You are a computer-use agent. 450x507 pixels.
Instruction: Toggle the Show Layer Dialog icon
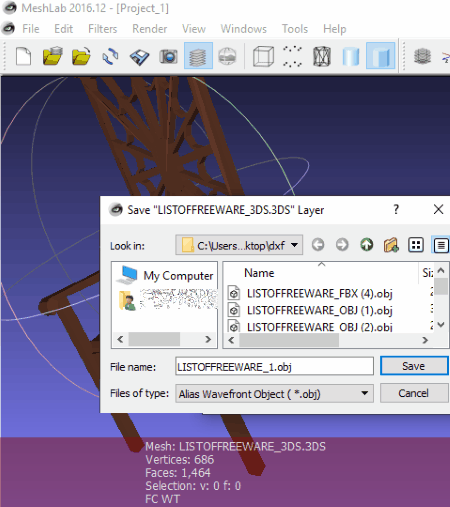[198, 56]
